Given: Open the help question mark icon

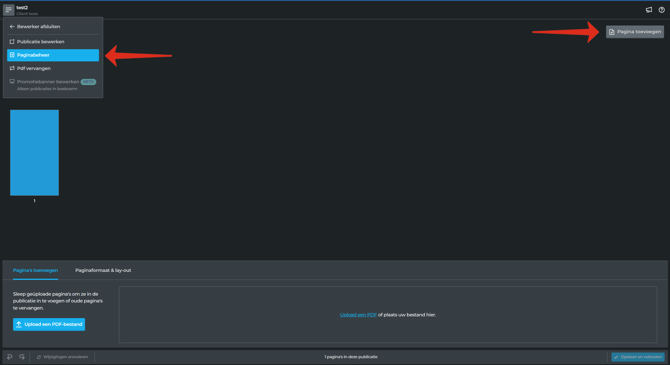Looking at the screenshot, I should coord(661,10).
